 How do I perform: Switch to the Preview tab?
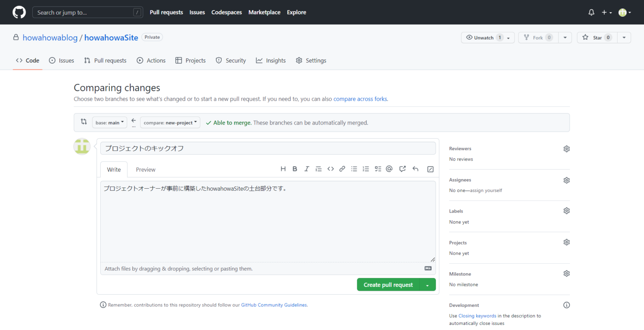point(145,170)
